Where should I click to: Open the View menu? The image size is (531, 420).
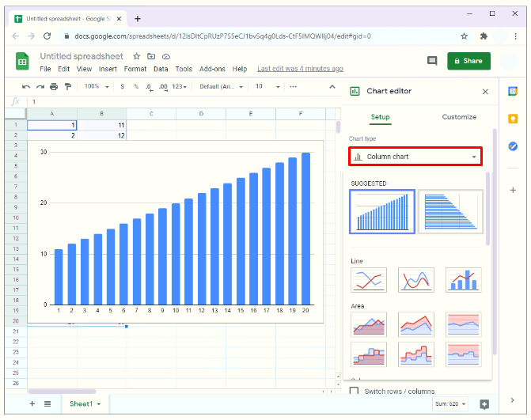tap(84, 69)
